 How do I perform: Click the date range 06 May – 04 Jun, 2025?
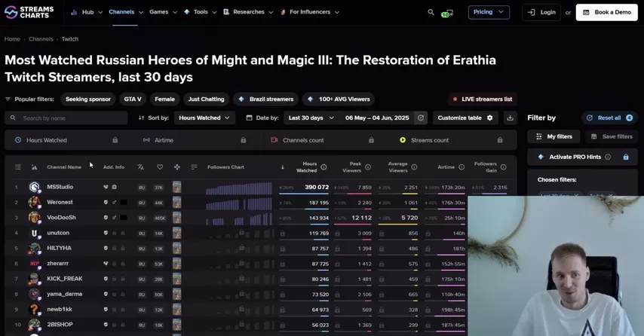point(377,118)
